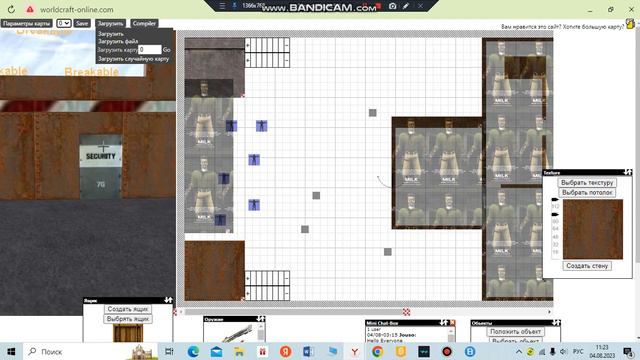Open the level number dropdown showing 0
640x360 pixels.
coord(63,23)
